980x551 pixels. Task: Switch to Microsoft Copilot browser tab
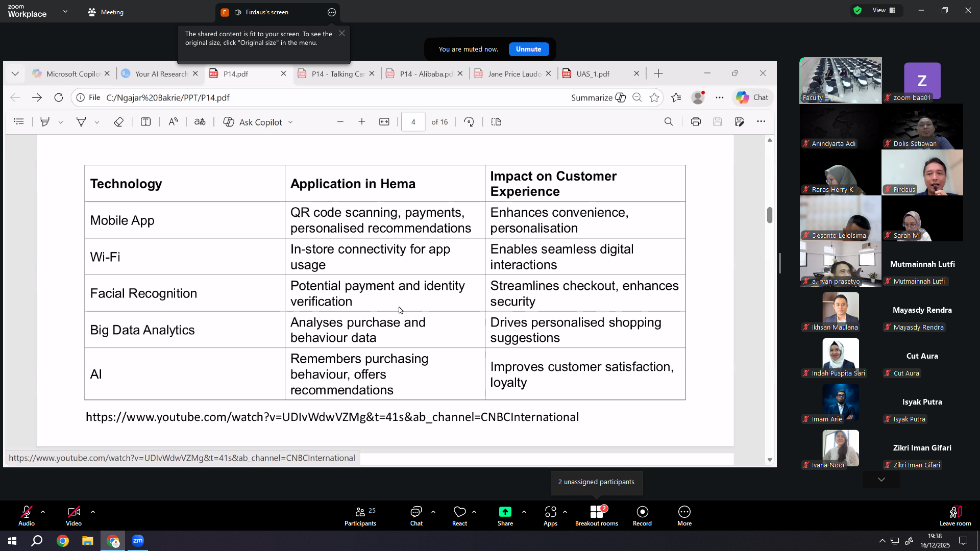pos(70,73)
